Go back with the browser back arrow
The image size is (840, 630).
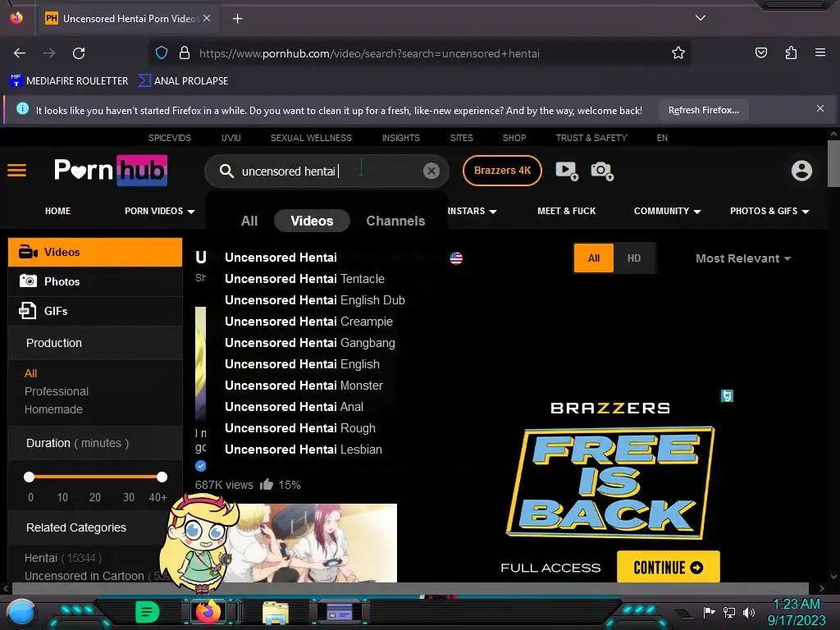(x=20, y=53)
